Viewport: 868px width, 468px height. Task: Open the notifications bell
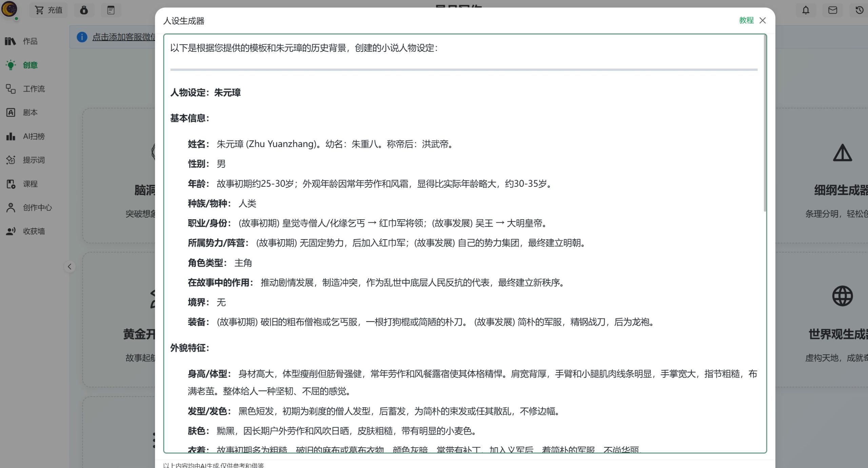(x=806, y=10)
